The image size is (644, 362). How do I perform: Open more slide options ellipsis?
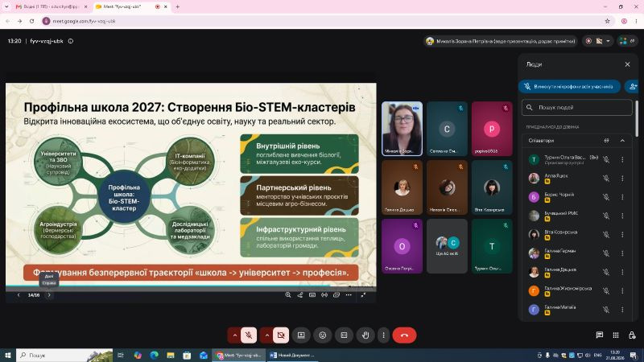point(349,294)
